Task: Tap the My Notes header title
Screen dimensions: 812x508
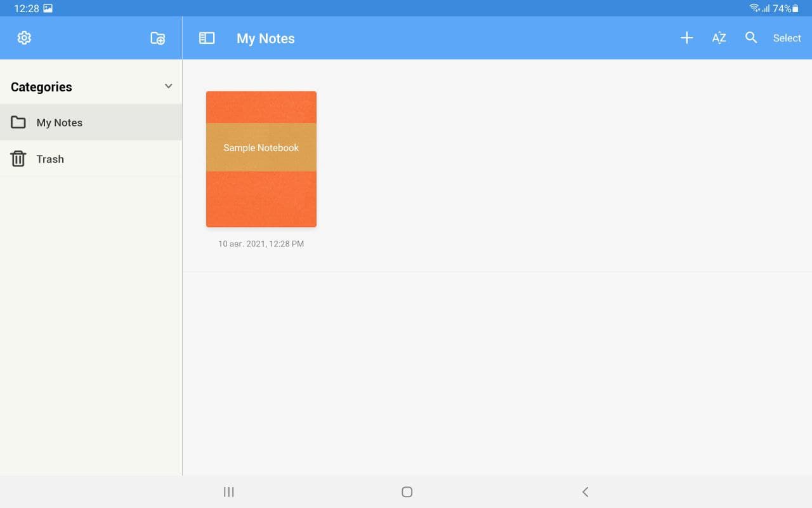Action: click(x=266, y=39)
